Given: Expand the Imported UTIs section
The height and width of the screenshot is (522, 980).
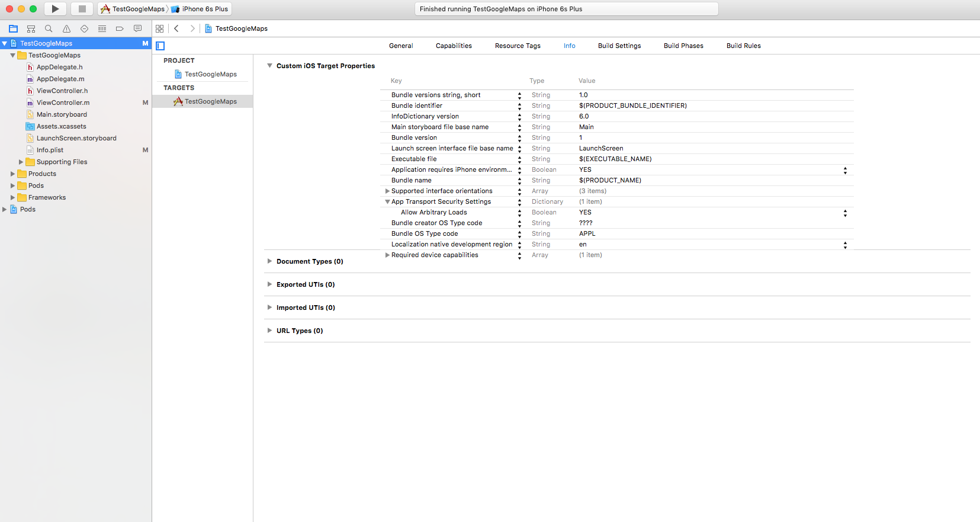Looking at the screenshot, I should click(269, 308).
